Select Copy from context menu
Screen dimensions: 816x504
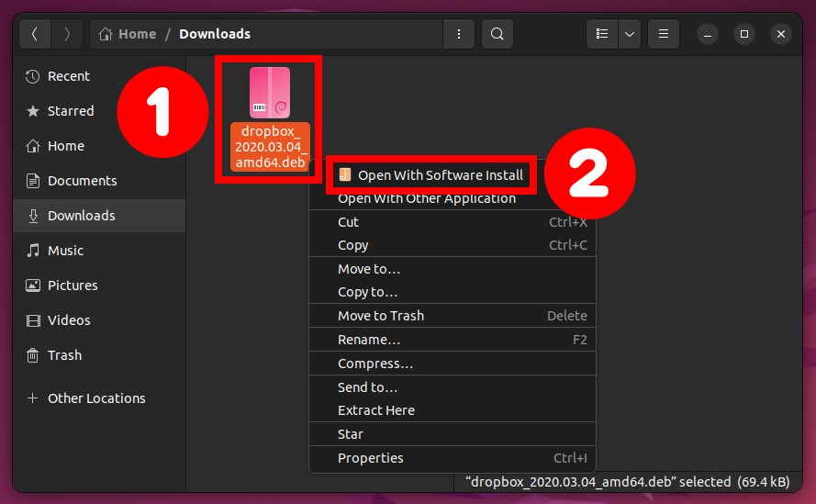click(x=453, y=245)
